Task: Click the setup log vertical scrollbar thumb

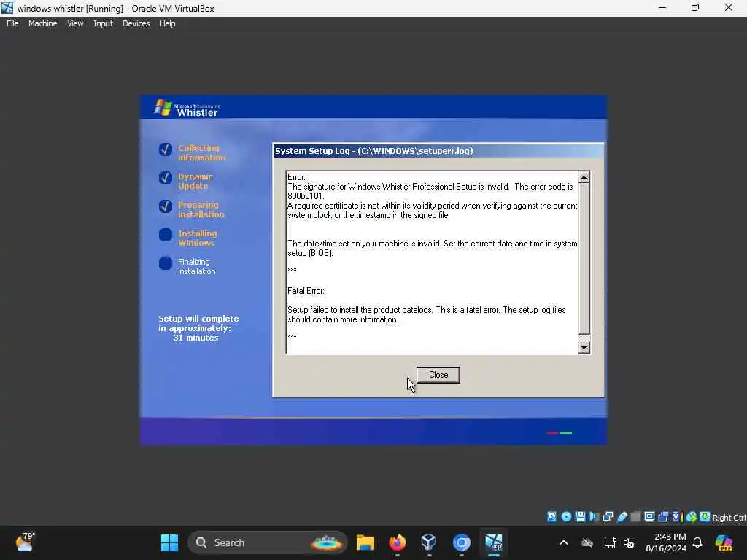Action: 584,259
